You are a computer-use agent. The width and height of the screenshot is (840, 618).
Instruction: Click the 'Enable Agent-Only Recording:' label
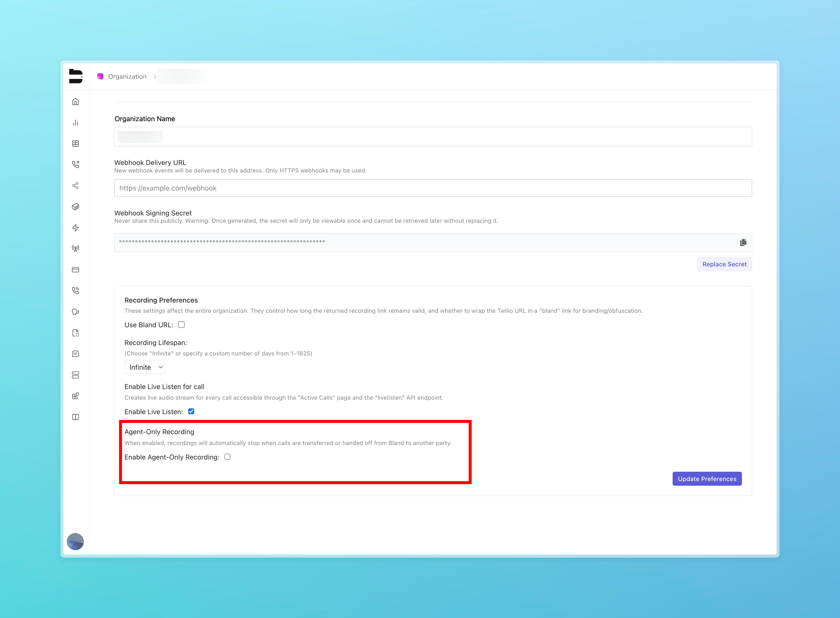point(172,457)
